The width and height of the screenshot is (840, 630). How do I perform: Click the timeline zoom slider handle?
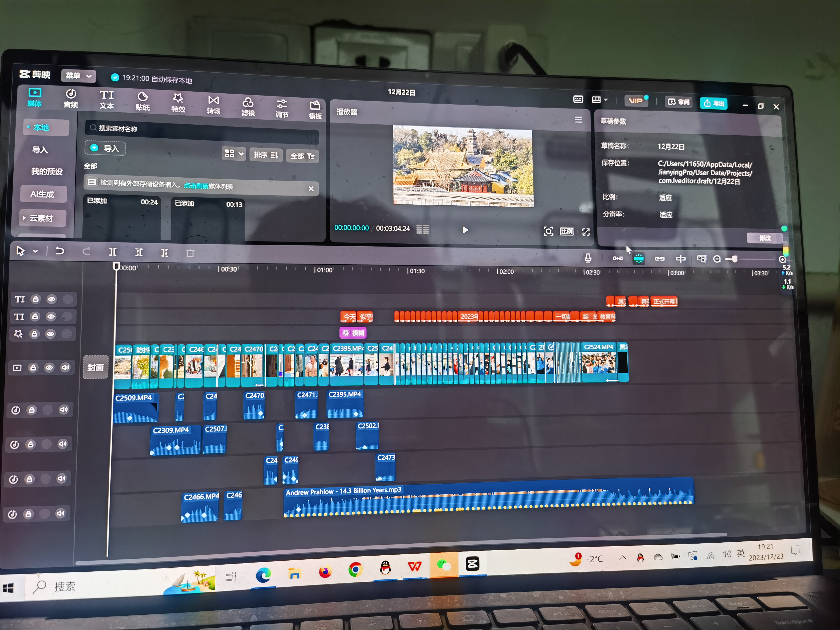click(734, 259)
